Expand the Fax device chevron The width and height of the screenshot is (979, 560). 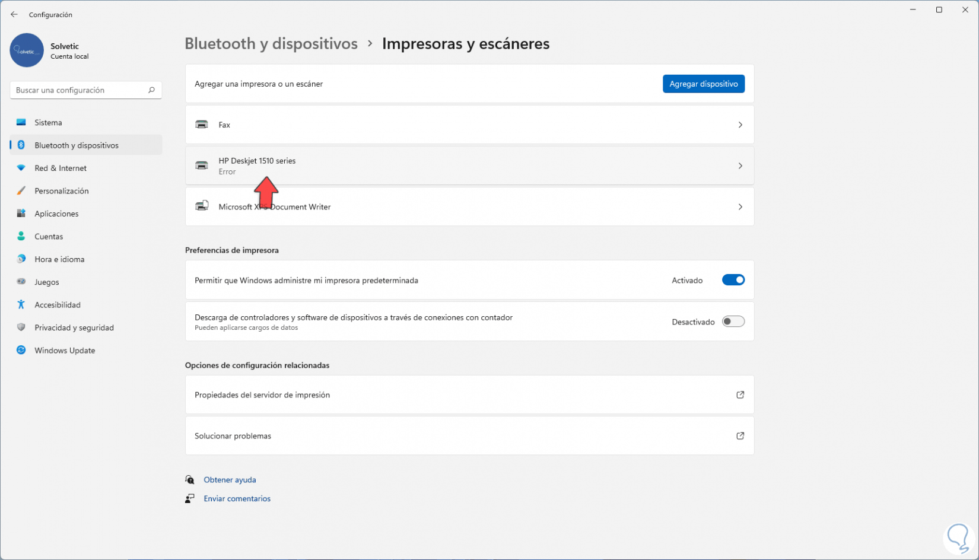click(x=740, y=125)
